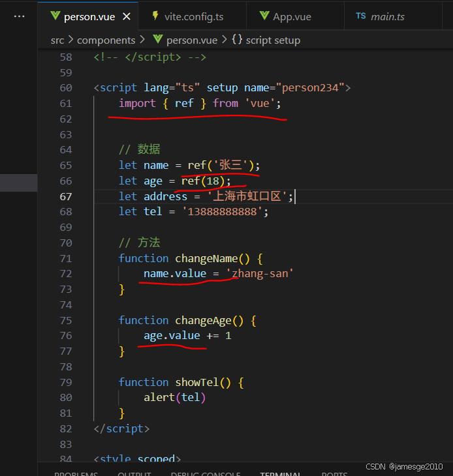The height and width of the screenshot is (476, 453).
Task: Click the '张三' string on line 65
Action: click(x=231, y=166)
